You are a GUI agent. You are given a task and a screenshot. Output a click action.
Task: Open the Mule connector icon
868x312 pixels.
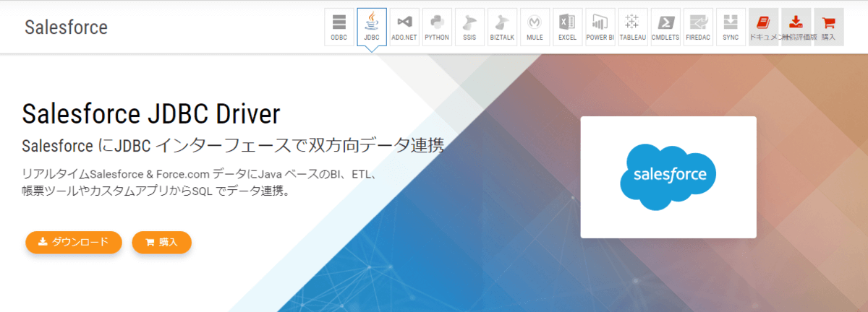click(x=535, y=27)
